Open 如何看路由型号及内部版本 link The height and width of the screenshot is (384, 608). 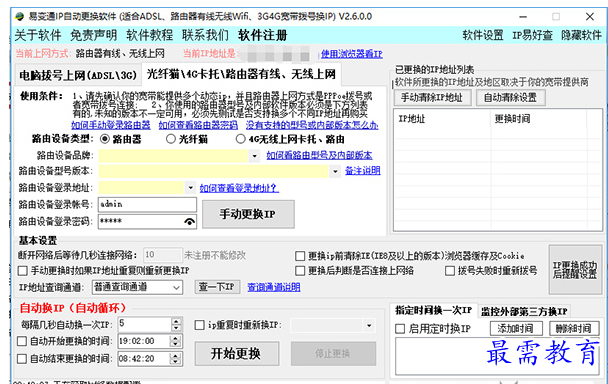tap(319, 156)
